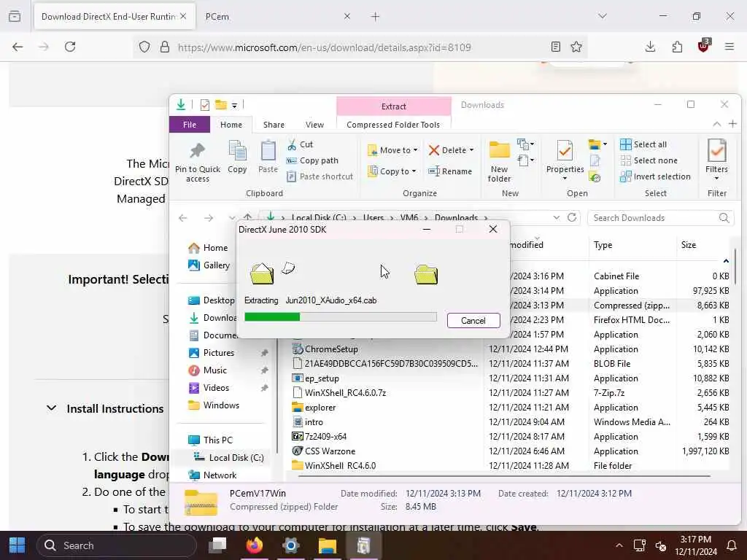Image resolution: width=747 pixels, height=560 pixels.
Task: Click Select all in Select group
Action: coord(643,144)
